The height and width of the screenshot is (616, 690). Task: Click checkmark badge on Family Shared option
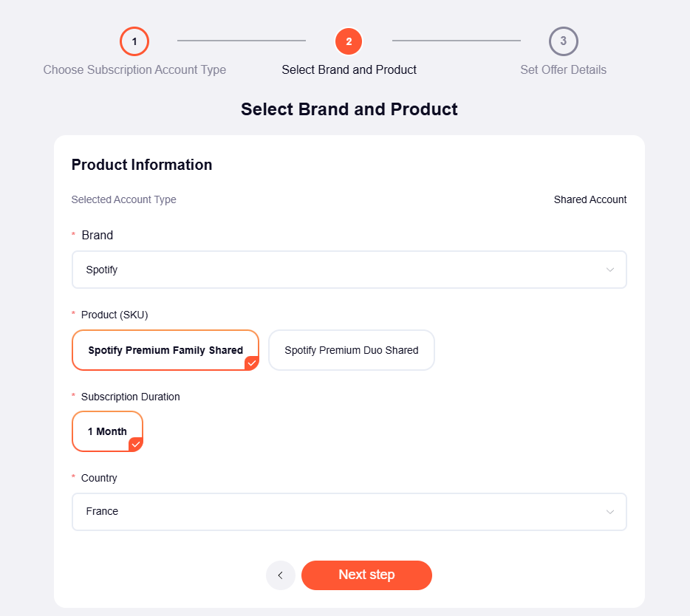coord(252,363)
